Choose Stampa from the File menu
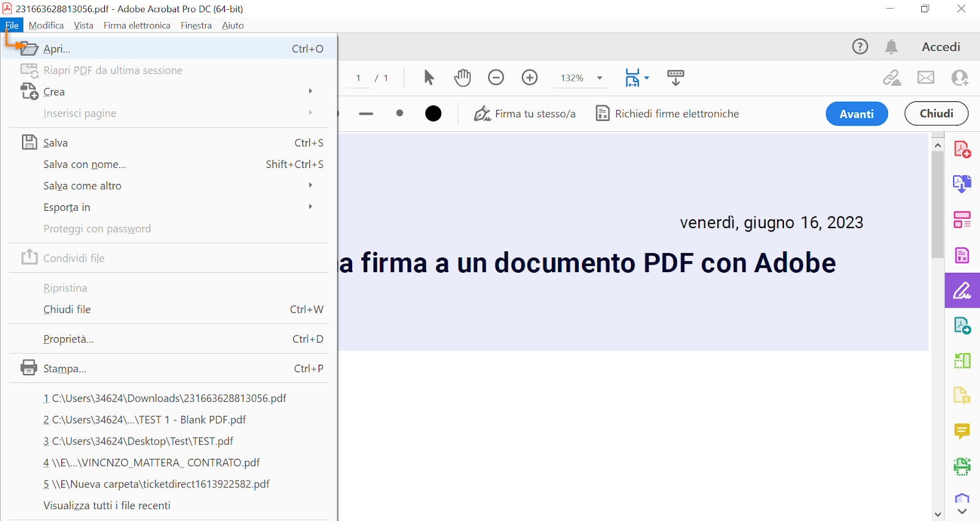980x521 pixels. tap(64, 368)
